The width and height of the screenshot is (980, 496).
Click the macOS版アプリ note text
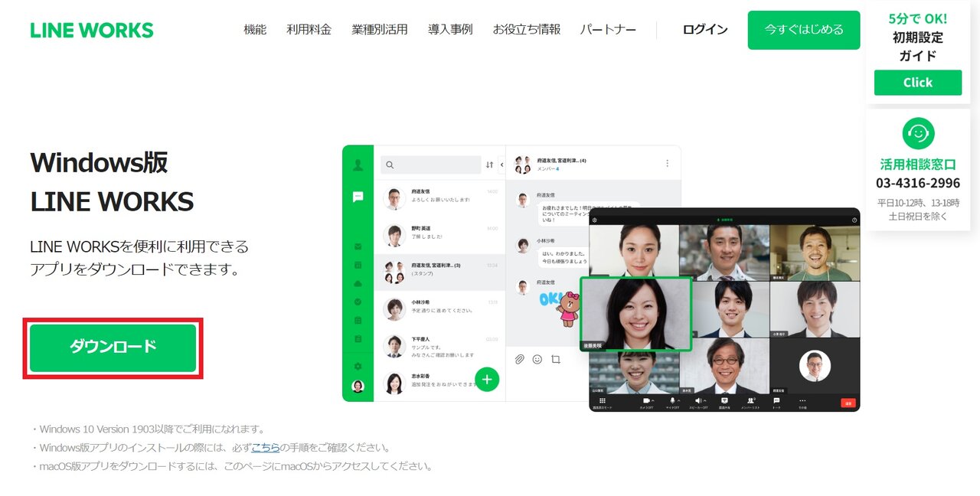pos(232,466)
